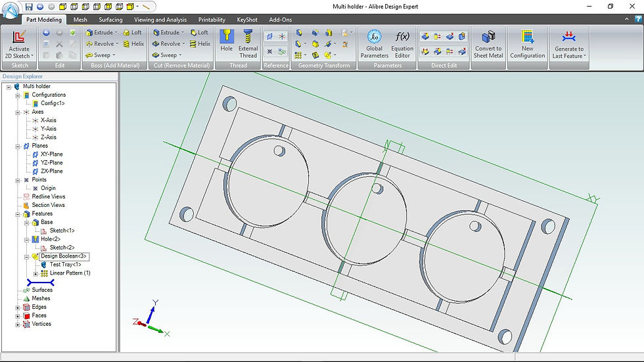Select Design Boolean<3> feature
The width and height of the screenshot is (644, 362).
point(64,256)
